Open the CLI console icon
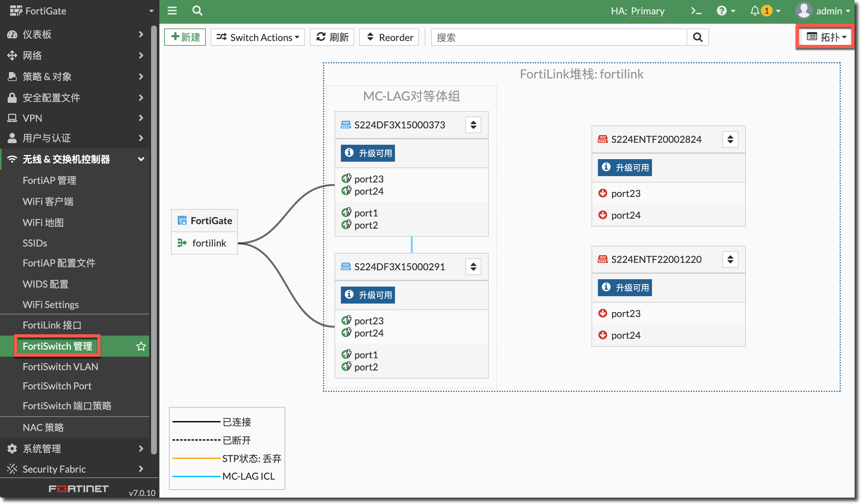This screenshot has width=861, height=504. click(696, 11)
